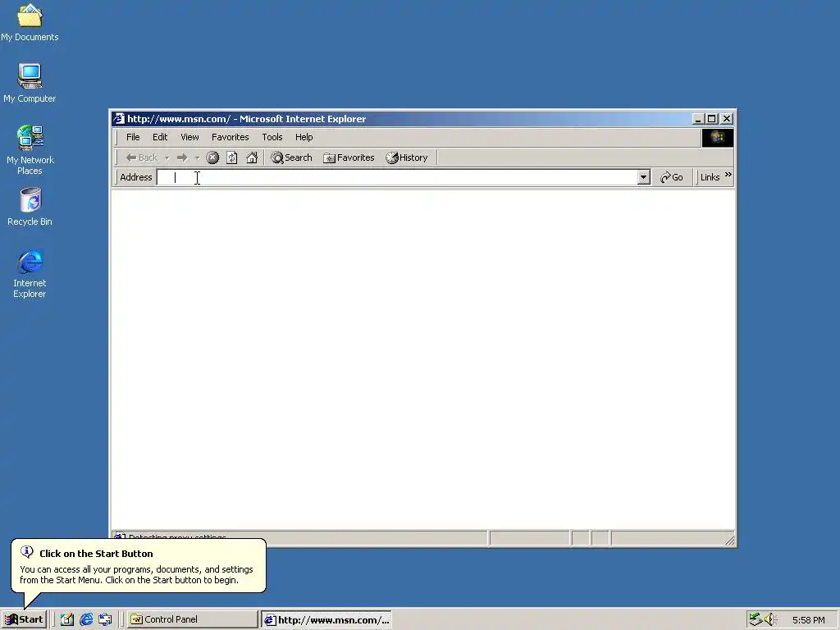Open the Address bar dropdown list
Viewport: 840px width, 630px height.
pyautogui.click(x=643, y=177)
